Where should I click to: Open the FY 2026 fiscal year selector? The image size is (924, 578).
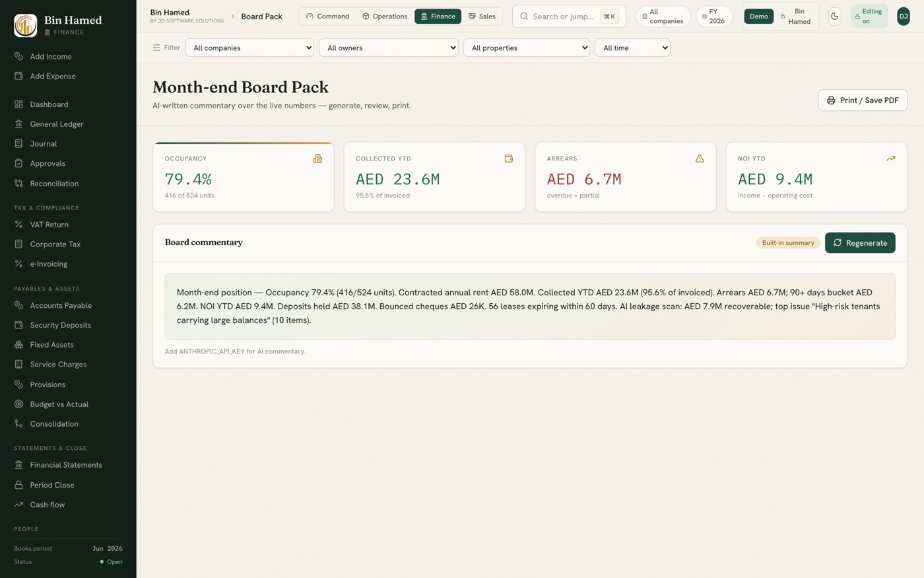click(714, 17)
